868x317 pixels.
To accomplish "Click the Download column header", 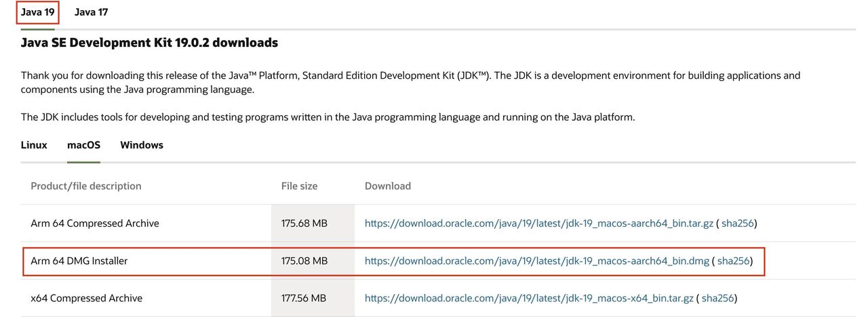I will click(x=388, y=186).
